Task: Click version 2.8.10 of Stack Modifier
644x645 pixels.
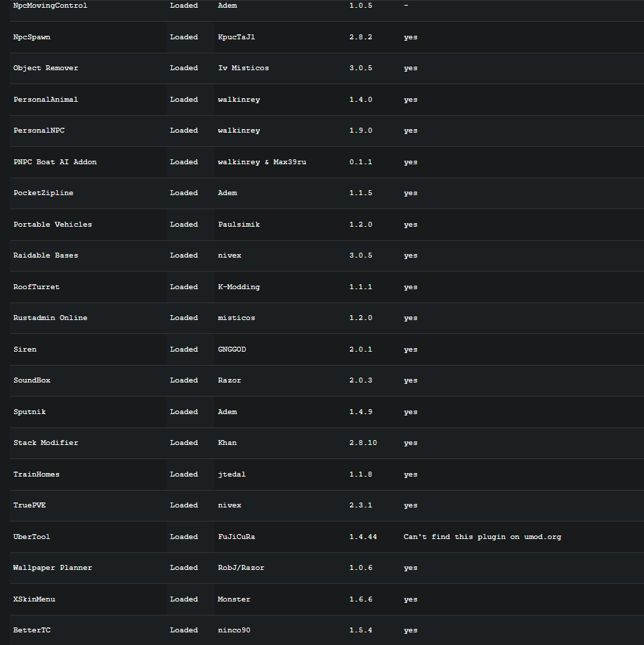Action: coord(363,443)
